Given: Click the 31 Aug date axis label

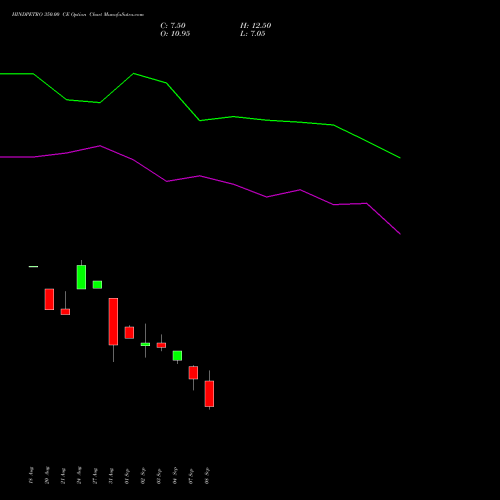Looking at the screenshot, I should (x=111, y=475).
